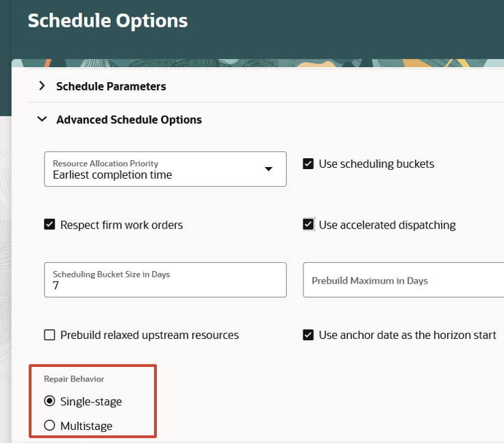Enable Prebuild relaxed upstream resources

coord(49,335)
